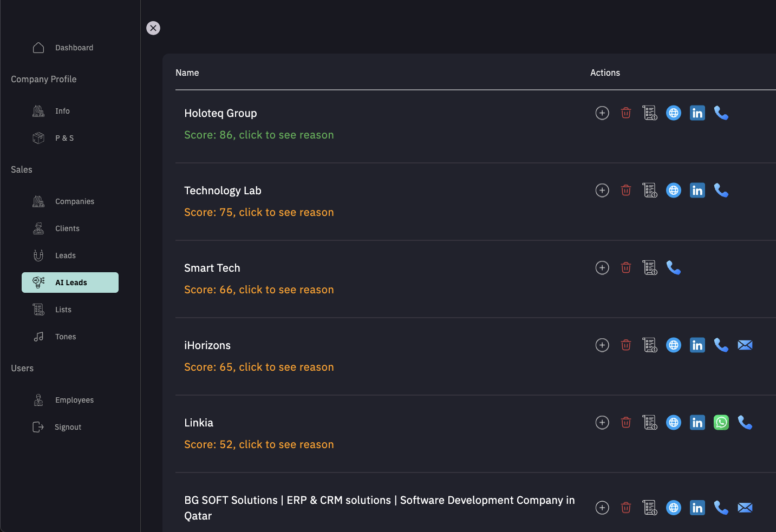The image size is (776, 532).
Task: Open the Employees page
Action: [x=74, y=400]
